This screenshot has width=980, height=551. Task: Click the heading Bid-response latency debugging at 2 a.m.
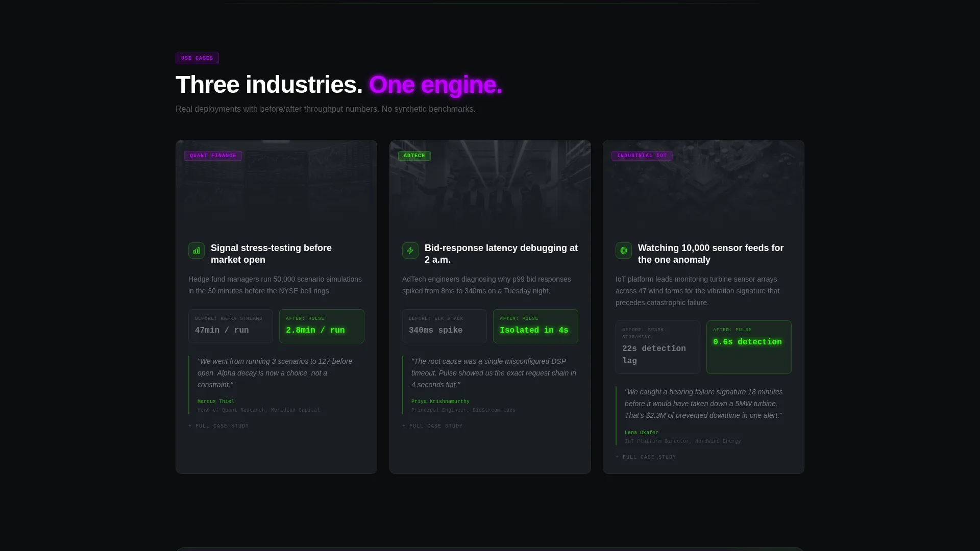[x=501, y=254]
